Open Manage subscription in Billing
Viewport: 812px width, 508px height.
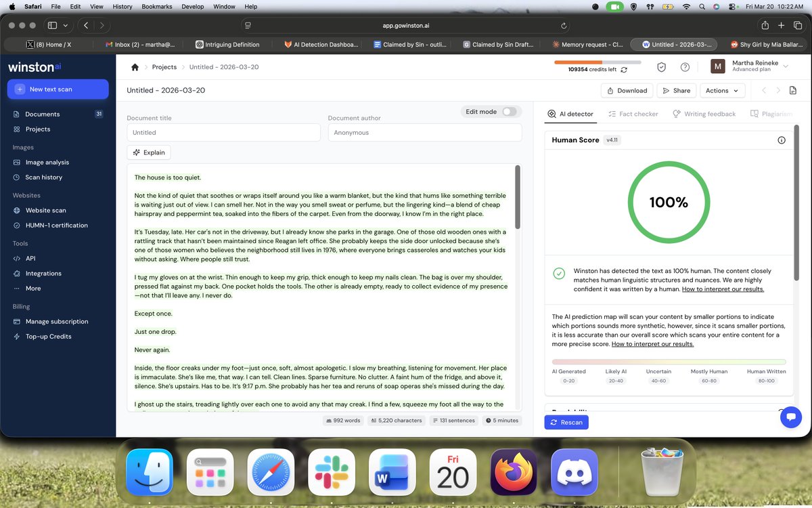coord(58,321)
